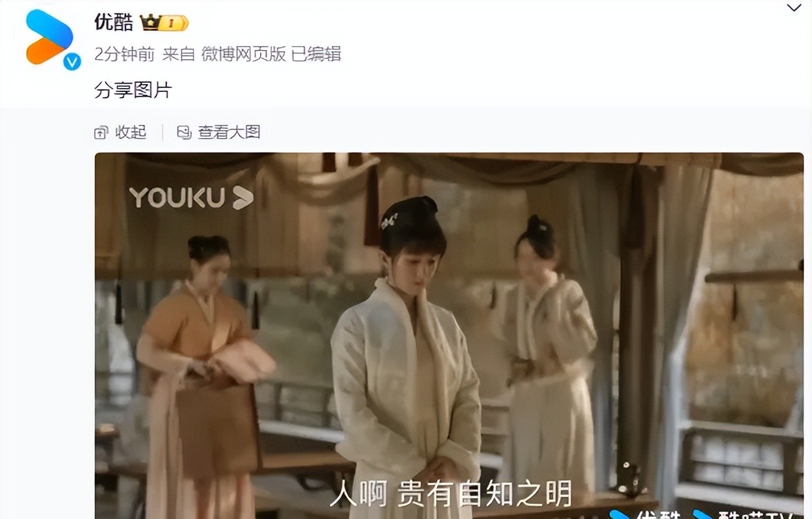Click the 来自 source label text
This screenshot has width=812, height=519.
pos(179,54)
